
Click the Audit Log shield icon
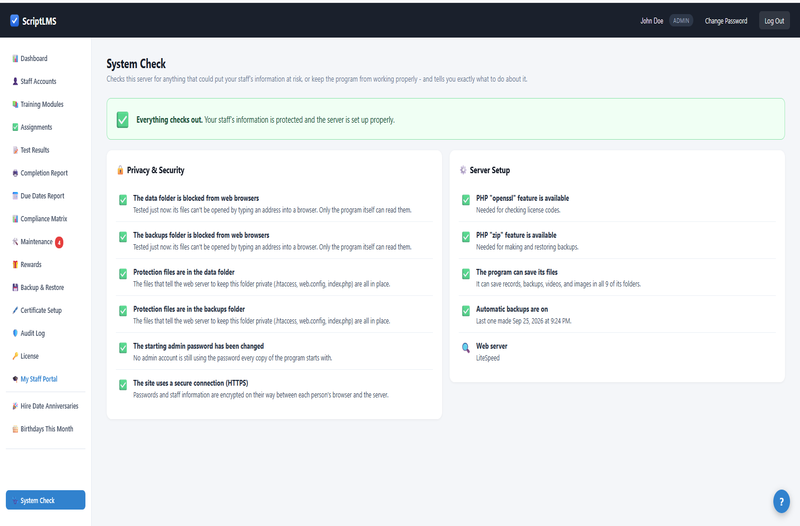15,333
